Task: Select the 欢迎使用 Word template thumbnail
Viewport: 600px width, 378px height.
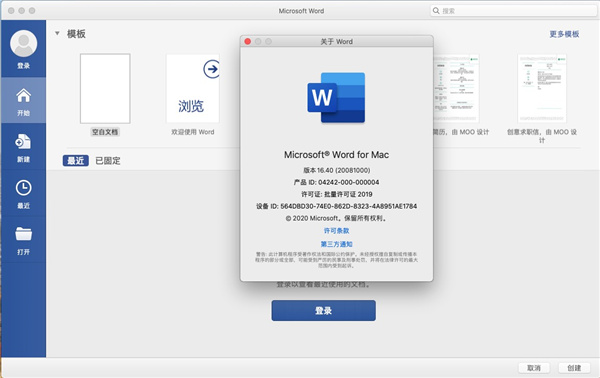Action: point(192,88)
